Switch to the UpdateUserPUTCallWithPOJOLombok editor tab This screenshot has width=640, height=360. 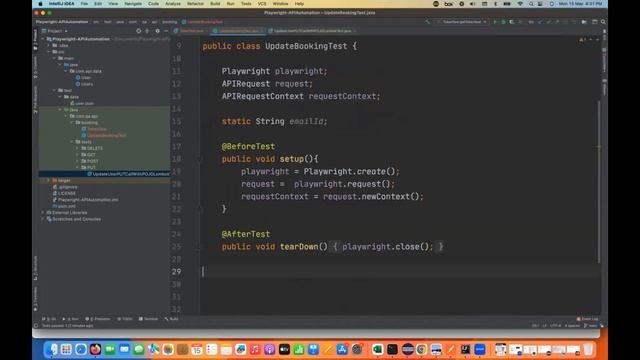coord(313,31)
